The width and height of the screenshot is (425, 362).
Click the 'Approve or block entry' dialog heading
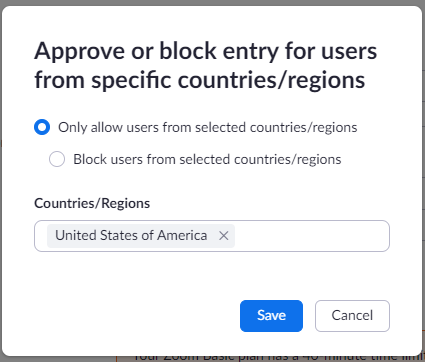point(206,65)
